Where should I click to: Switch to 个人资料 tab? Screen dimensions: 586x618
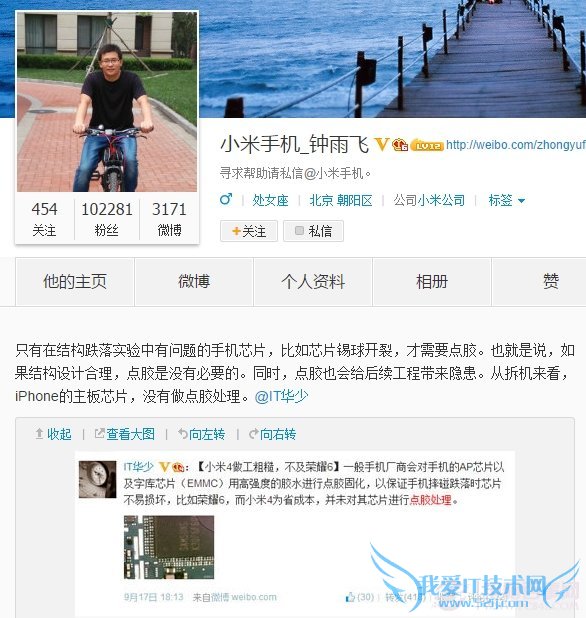pyautogui.click(x=313, y=281)
